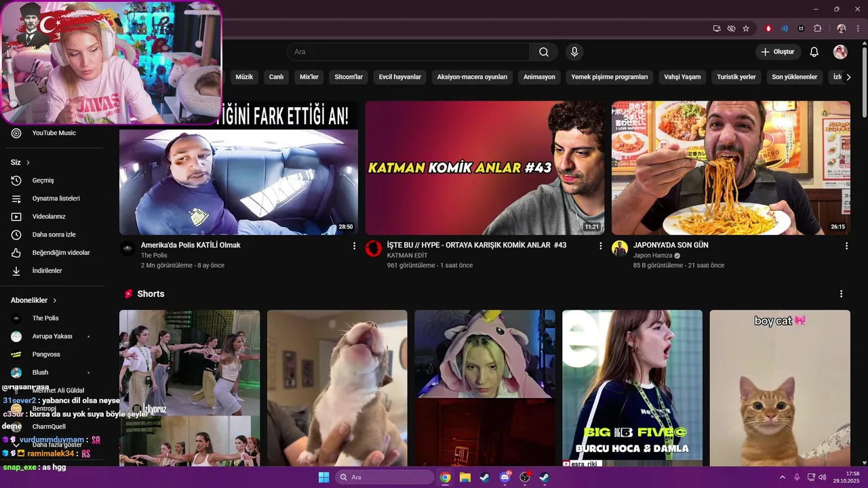Open the Chrome profile avatar
The image size is (868, 488).
(x=842, y=28)
